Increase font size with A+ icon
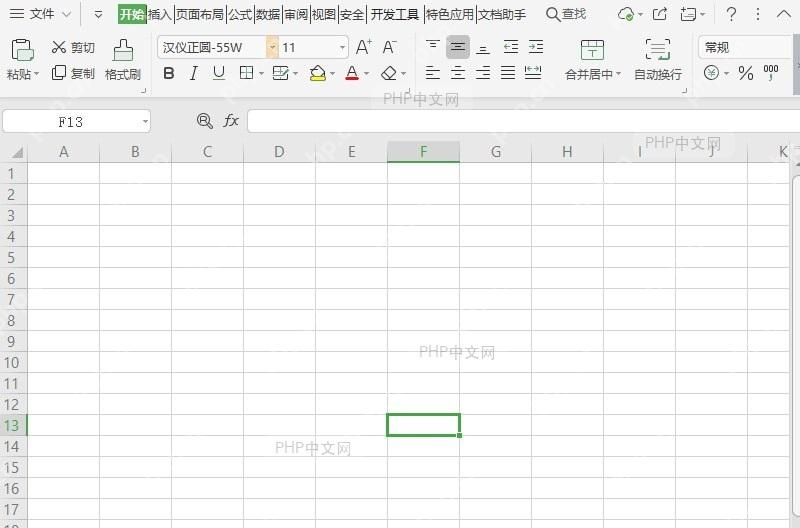The image size is (800, 528). point(364,47)
